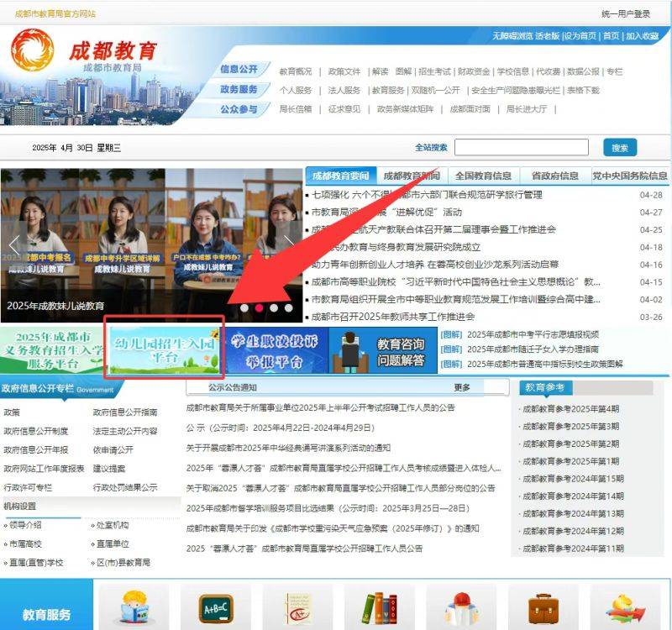Open 成都教育参考2024年第15期
The width and height of the screenshot is (672, 630).
(573, 478)
